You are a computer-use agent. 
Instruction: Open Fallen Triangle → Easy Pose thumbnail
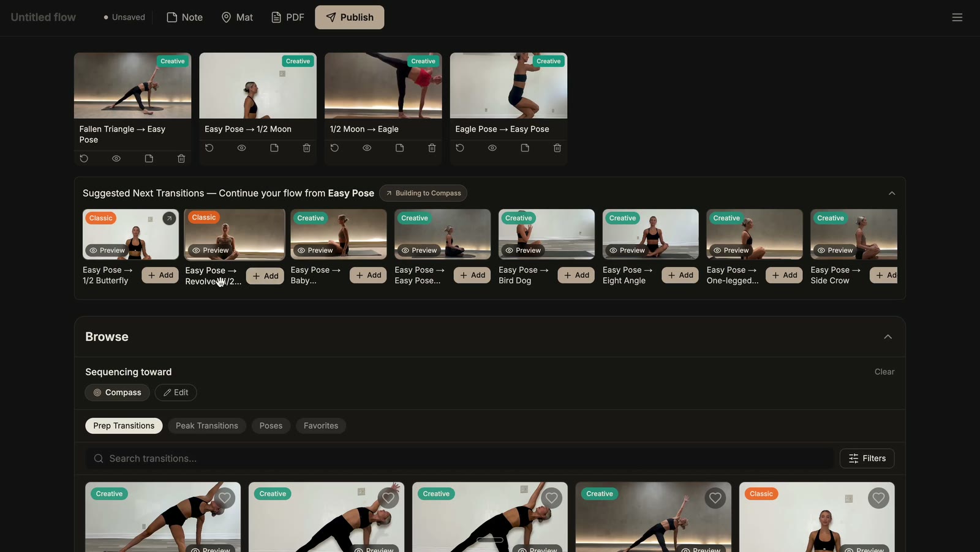pos(133,86)
